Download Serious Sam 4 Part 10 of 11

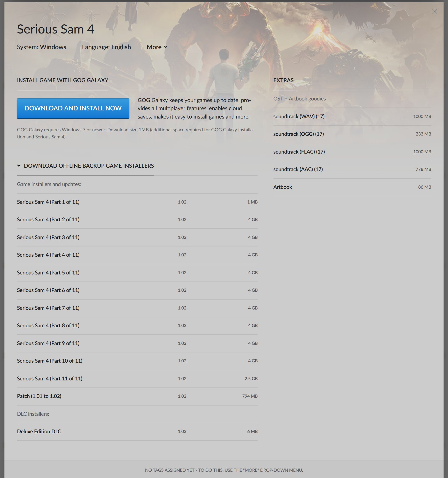coord(137,361)
